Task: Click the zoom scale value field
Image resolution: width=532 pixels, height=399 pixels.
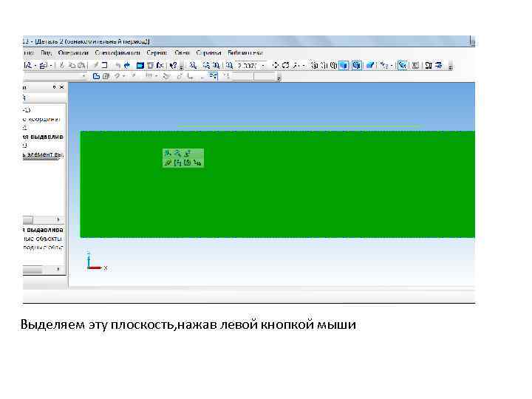Action: pos(247,66)
